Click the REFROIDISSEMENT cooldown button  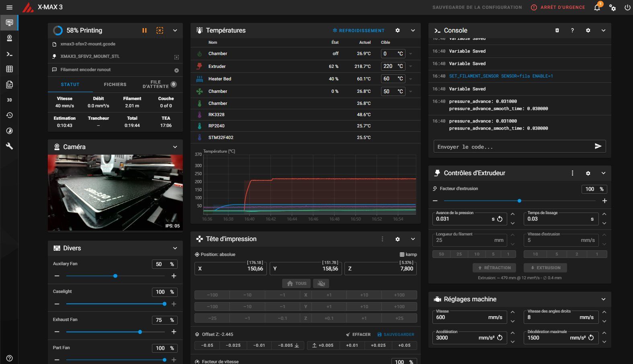coord(358,31)
